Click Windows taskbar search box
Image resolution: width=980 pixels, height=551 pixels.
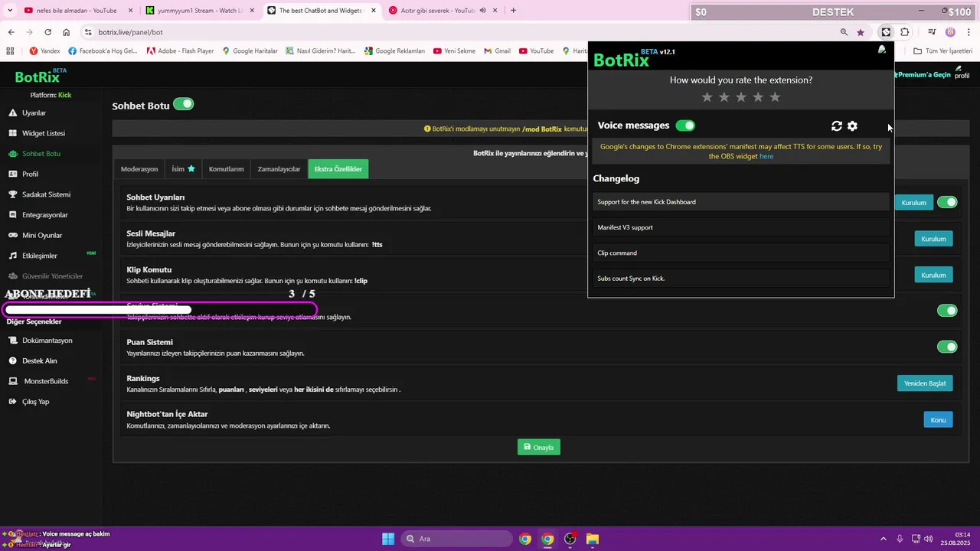[456, 539]
